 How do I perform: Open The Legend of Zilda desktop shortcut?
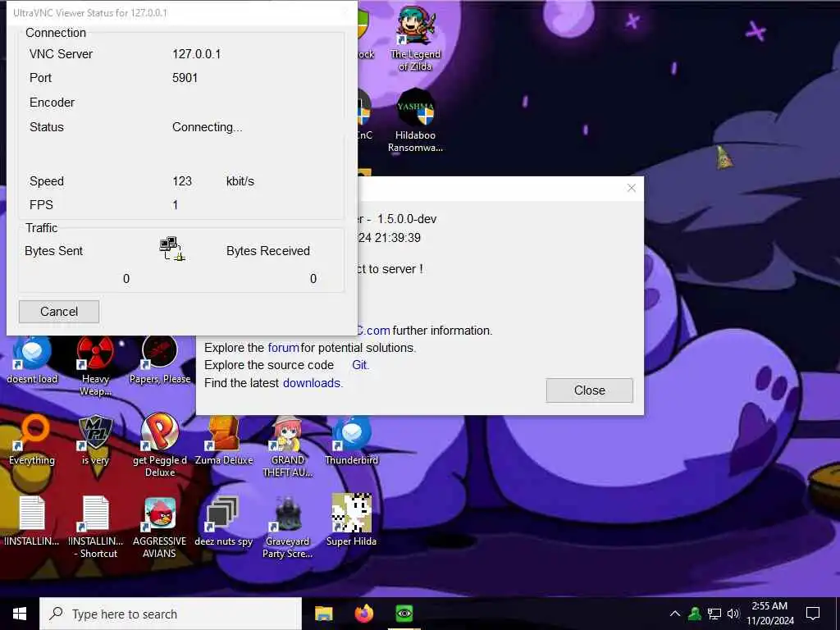pyautogui.click(x=415, y=40)
